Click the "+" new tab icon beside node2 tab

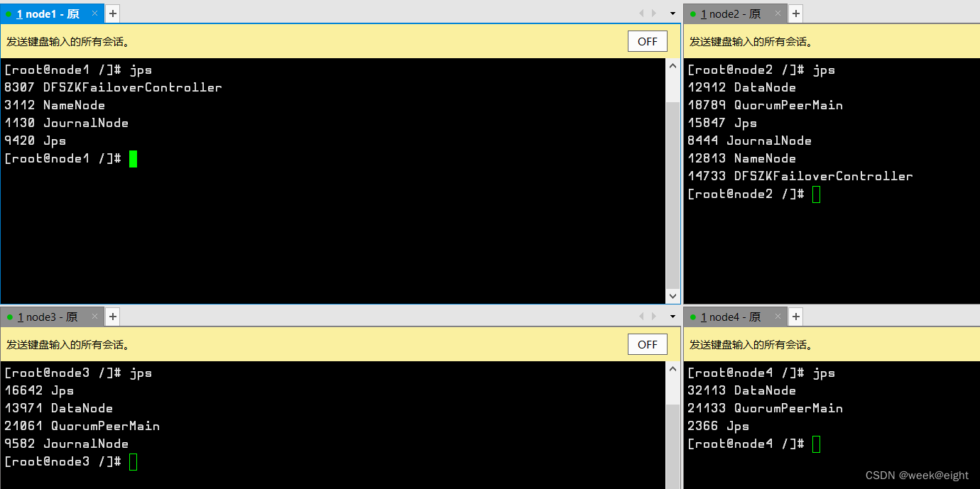795,13
